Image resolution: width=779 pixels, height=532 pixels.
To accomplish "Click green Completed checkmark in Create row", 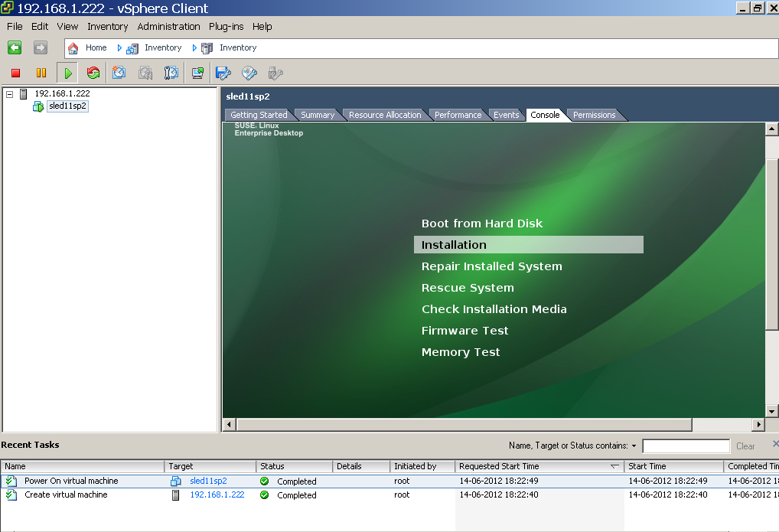I will click(264, 494).
